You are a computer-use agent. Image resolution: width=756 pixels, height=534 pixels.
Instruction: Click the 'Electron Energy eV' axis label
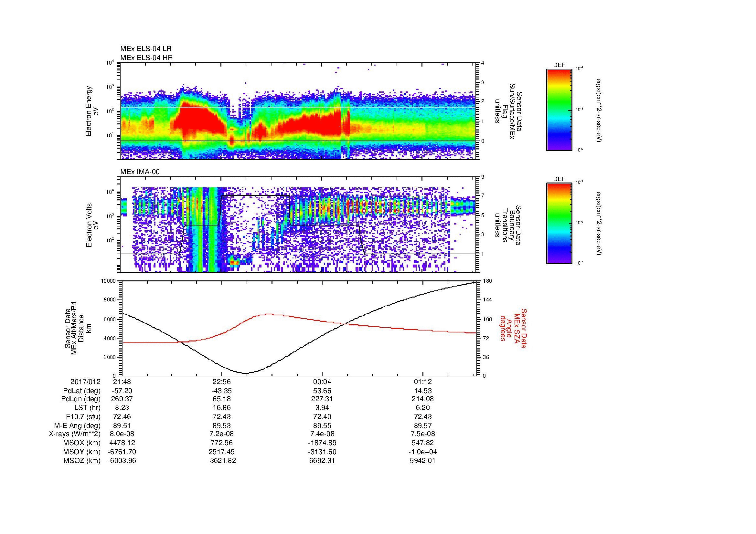92,111
